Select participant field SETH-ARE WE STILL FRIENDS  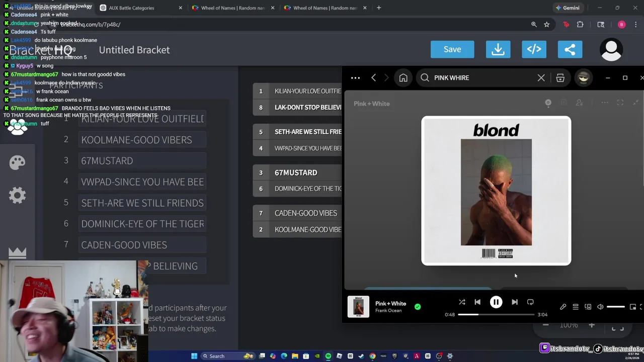(142, 203)
